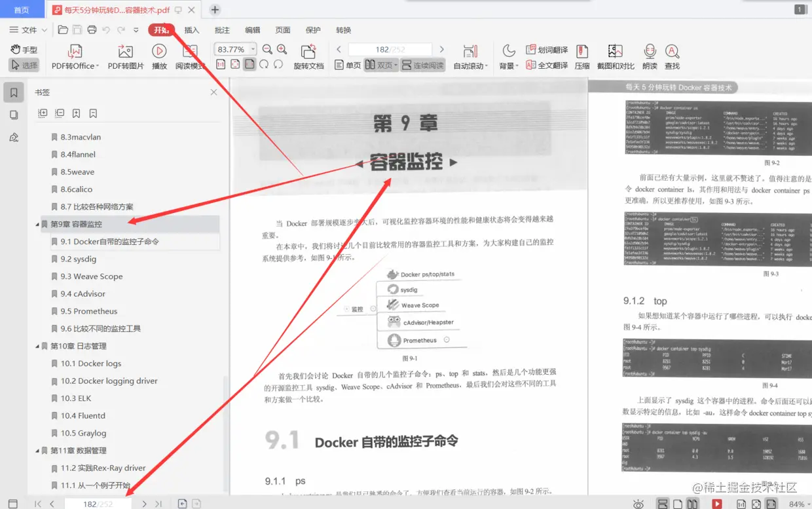The image size is (812, 509).
Task: Click the print icon in quick toolbar
Action: point(92,29)
